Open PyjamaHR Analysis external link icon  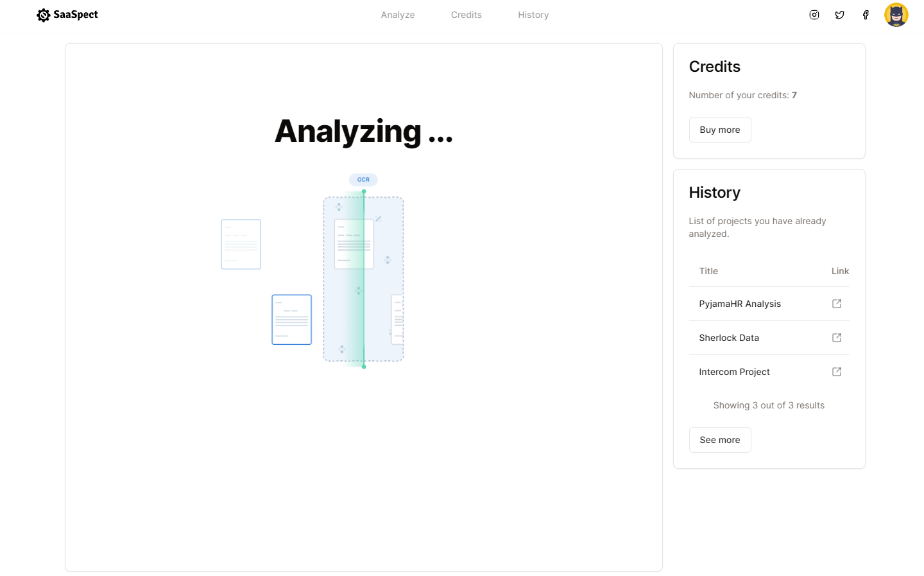[x=837, y=304]
